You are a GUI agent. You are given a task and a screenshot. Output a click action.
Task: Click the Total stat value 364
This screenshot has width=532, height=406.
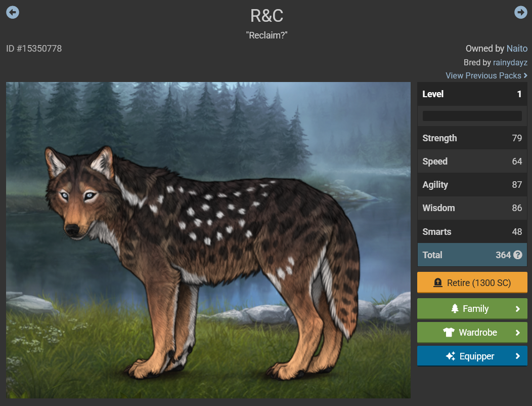(503, 255)
